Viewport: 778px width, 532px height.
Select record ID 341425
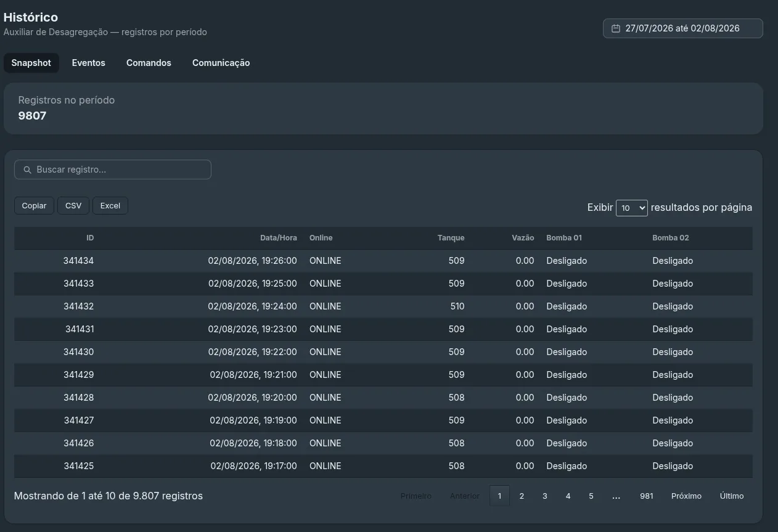click(78, 466)
